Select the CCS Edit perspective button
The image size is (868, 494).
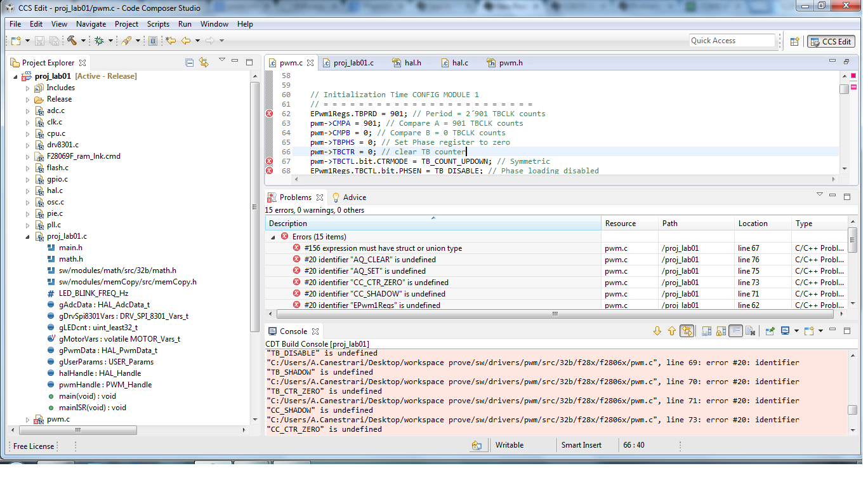831,41
